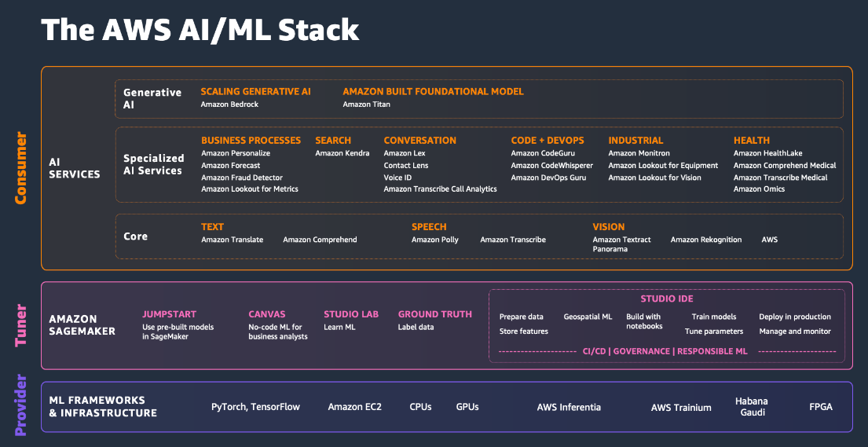The width and height of the screenshot is (868, 447).
Task: Click the "INDUSTRIAL" category heading
Action: click(635, 141)
